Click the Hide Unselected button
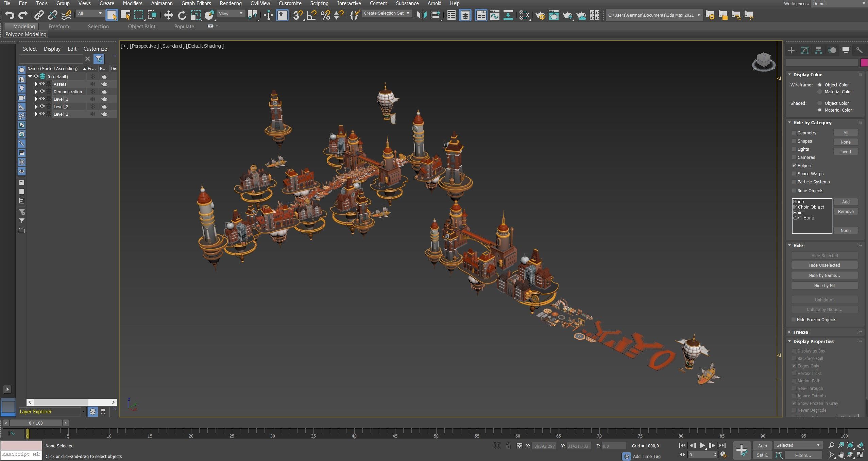Screen dimensions: 868x461 (x=824, y=265)
